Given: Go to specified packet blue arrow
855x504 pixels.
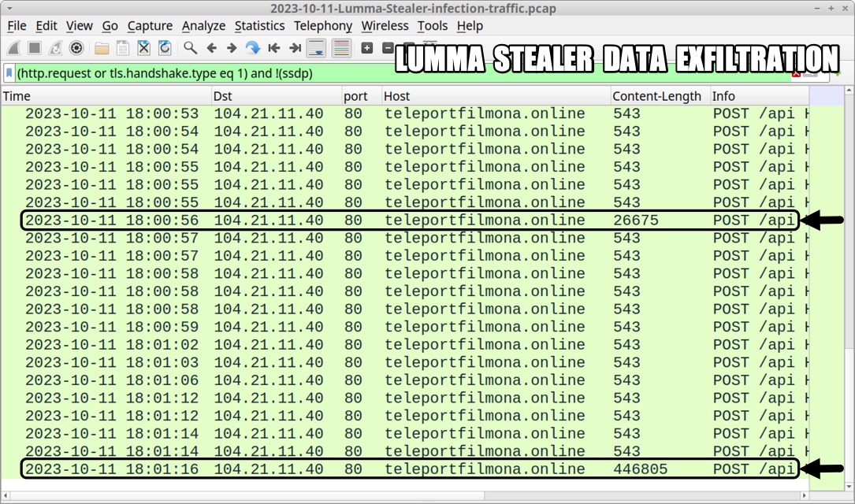Looking at the screenshot, I should pos(252,48).
